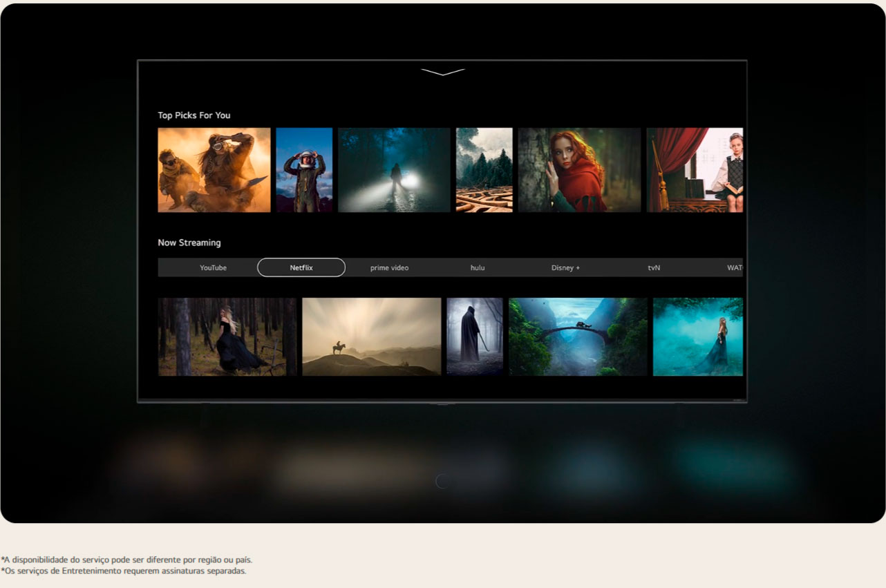Click the down chevron above Top Picks

[442, 72]
